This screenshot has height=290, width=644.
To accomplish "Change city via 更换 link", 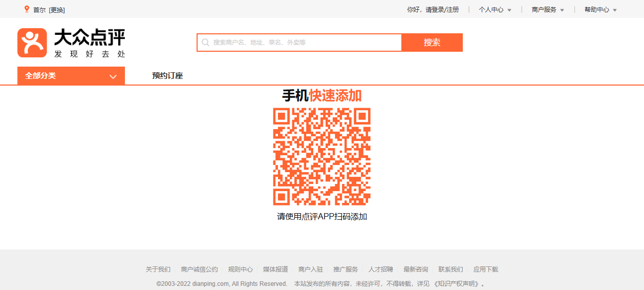I will tap(57, 10).
